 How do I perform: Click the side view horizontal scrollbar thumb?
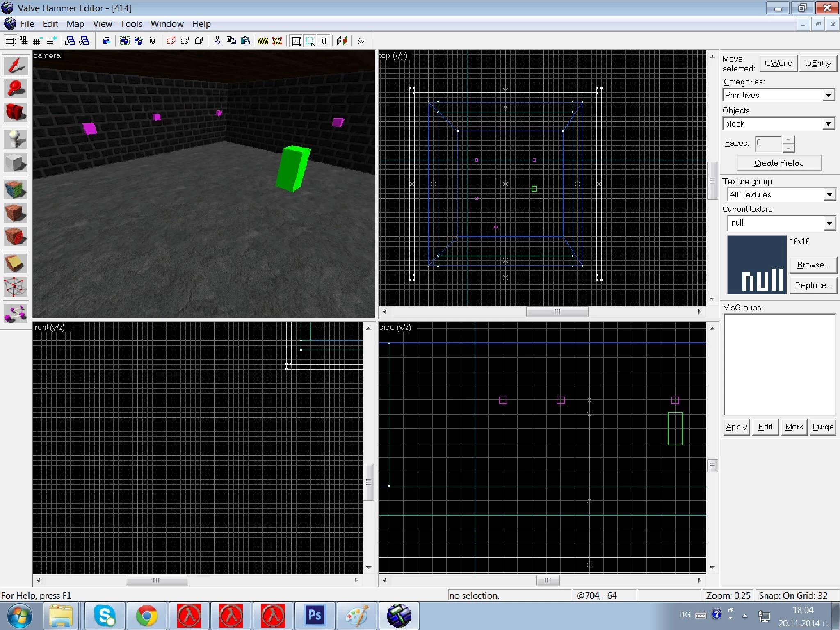tap(548, 580)
